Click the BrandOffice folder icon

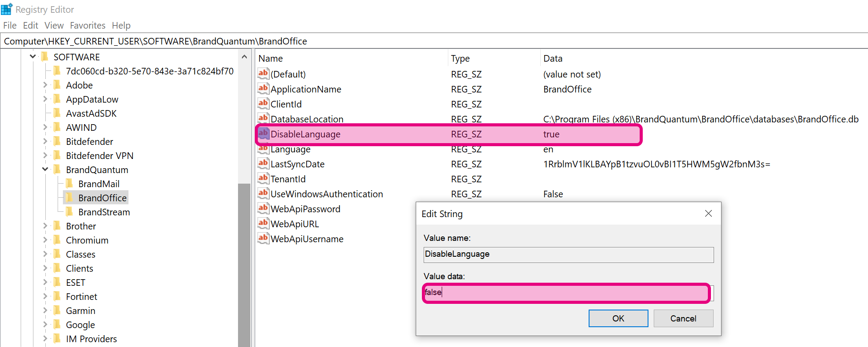(69, 198)
